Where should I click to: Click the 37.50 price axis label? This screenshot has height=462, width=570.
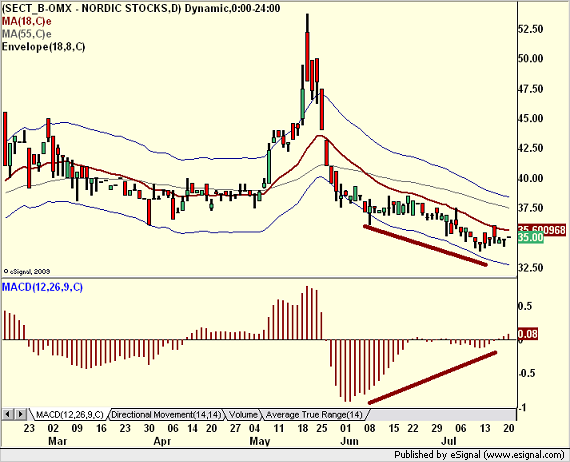point(530,208)
